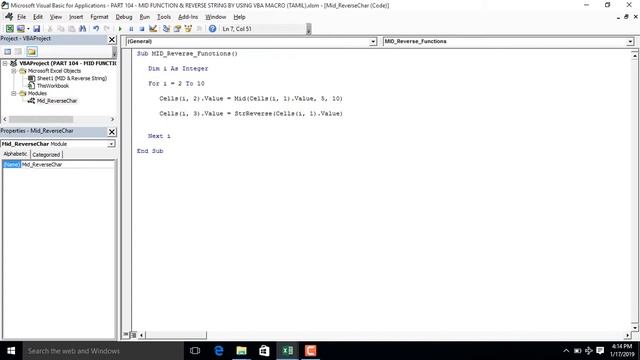640x360 pixels.
Task: Click the Break pause icon
Action: tap(131, 29)
